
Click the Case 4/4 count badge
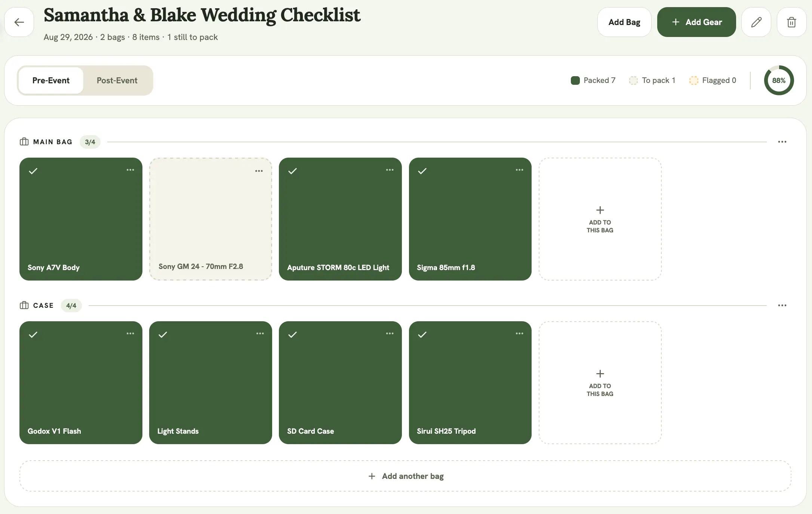[x=71, y=306]
